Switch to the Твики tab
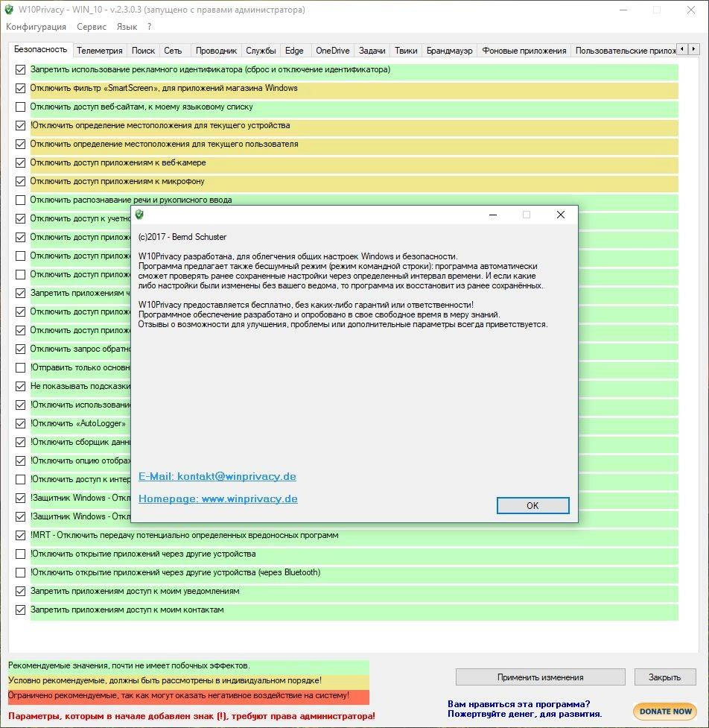This screenshot has width=709, height=728. tap(406, 51)
